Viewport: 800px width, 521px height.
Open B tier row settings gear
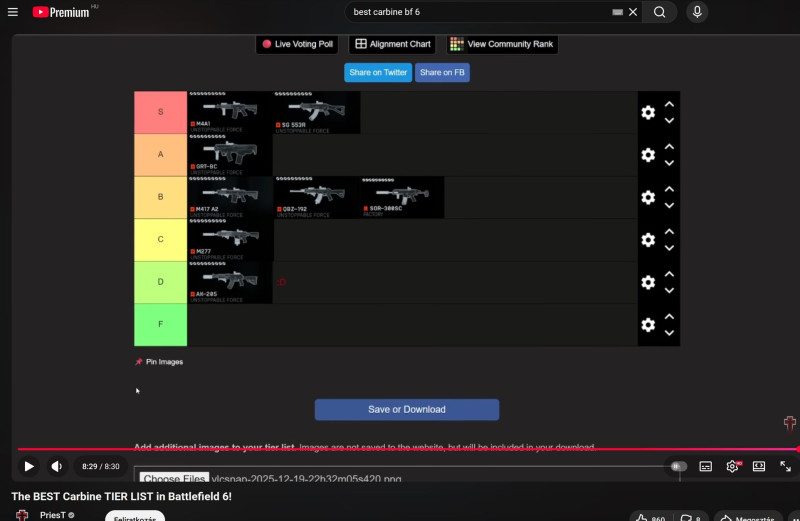[648, 197]
